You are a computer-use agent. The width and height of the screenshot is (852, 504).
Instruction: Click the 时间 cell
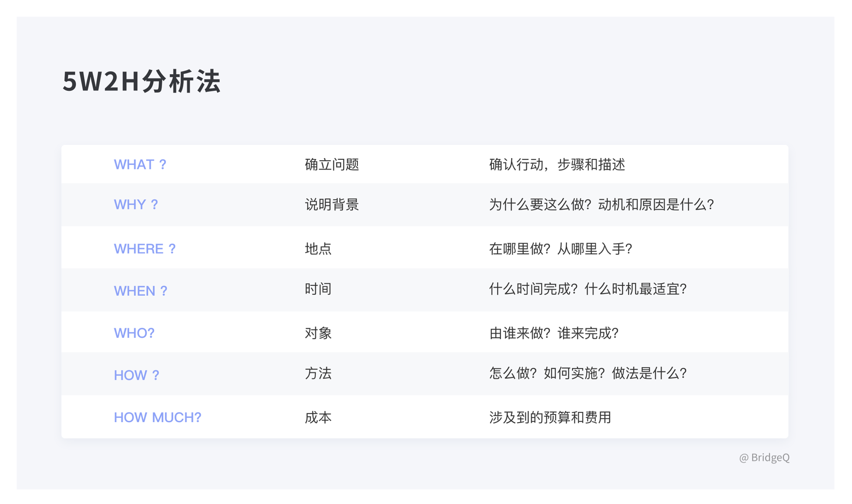pyautogui.click(x=318, y=289)
